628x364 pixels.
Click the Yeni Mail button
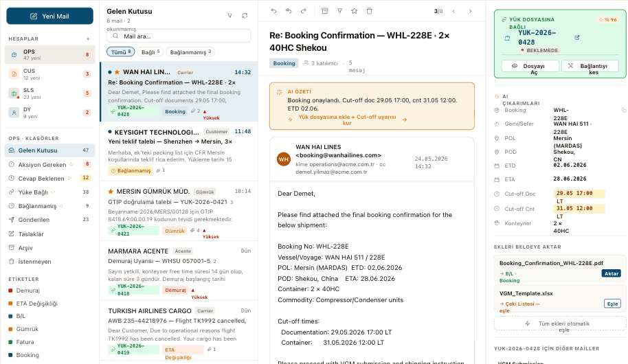(49, 16)
